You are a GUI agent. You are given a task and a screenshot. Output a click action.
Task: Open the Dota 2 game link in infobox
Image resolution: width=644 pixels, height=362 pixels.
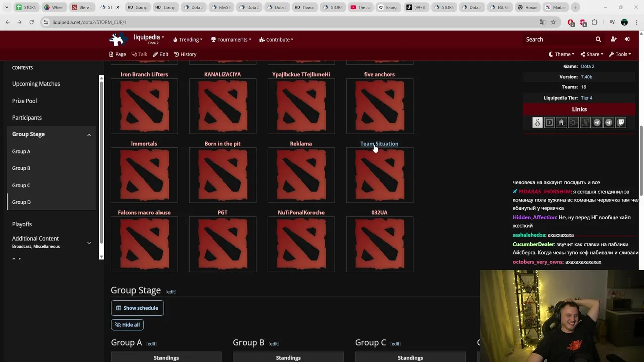587,66
